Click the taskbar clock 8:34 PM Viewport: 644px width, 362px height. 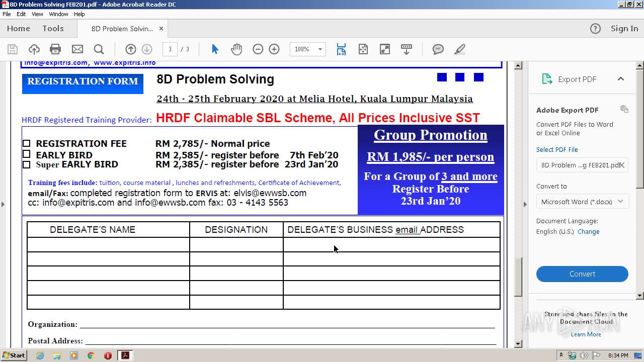coord(618,355)
